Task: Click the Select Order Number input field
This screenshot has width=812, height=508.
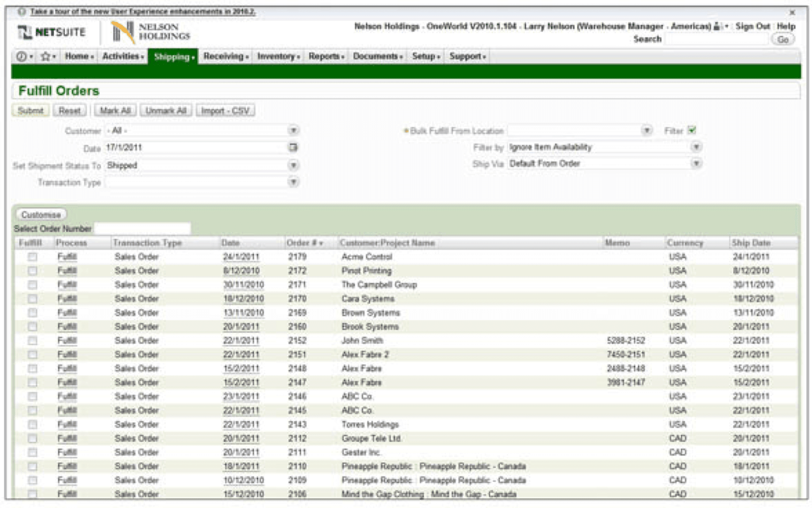Action: [x=143, y=229]
